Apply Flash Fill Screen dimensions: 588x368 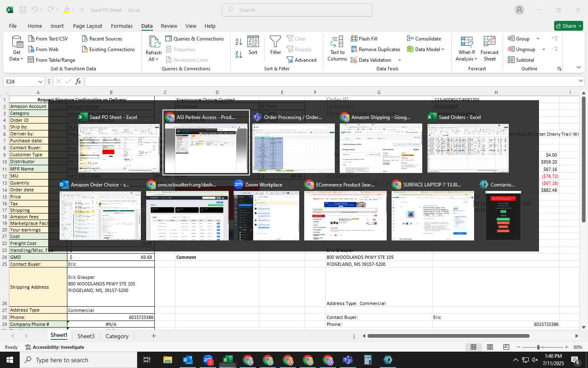(x=364, y=39)
